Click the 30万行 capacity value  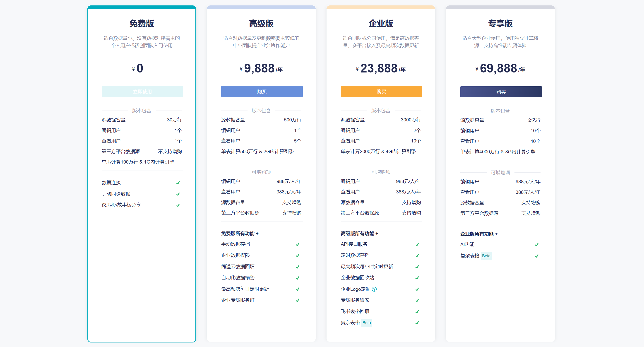174,120
